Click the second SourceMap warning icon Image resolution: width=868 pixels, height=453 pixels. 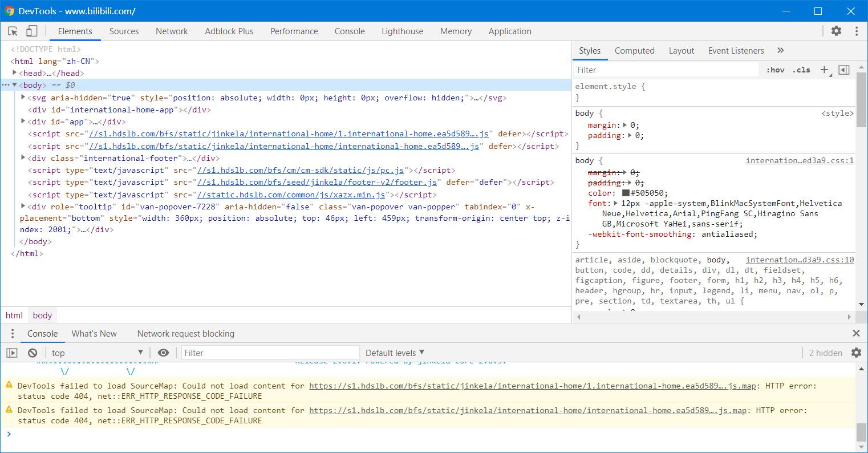pyautogui.click(x=9, y=410)
